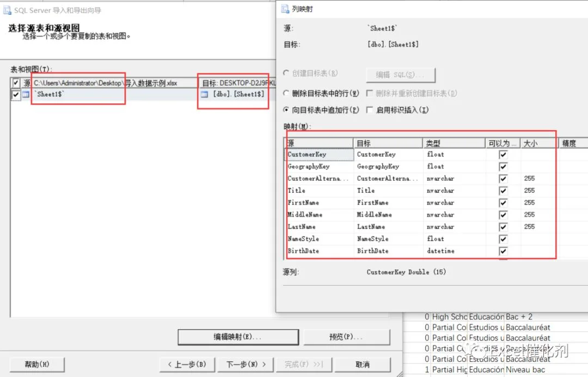The height and width of the screenshot is (377, 588).
Task: Toggle nullable checkbox for MiddleName row
Action: (x=503, y=215)
